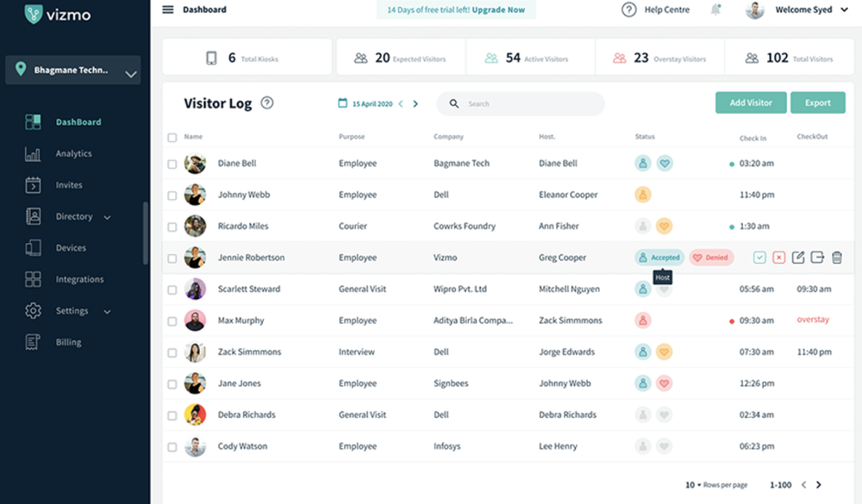Select Diane Bell's row checkbox
Screen dimensions: 862x504
pos(172,164)
